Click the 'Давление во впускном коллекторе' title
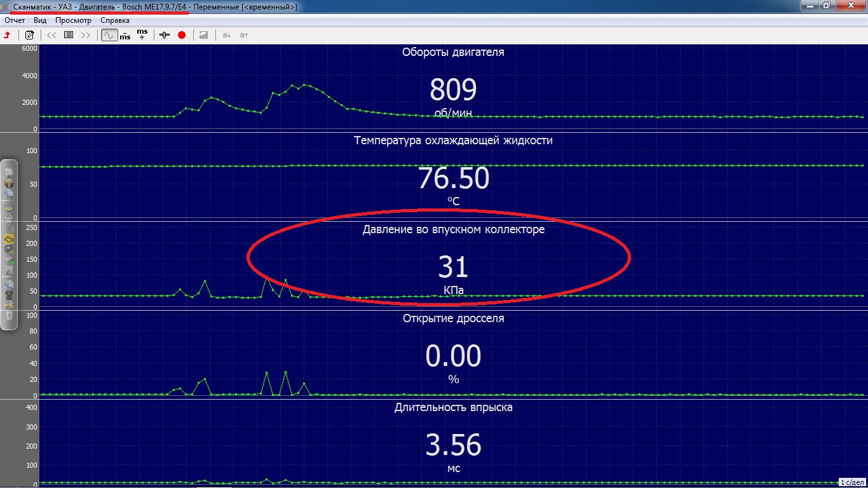 pos(453,229)
